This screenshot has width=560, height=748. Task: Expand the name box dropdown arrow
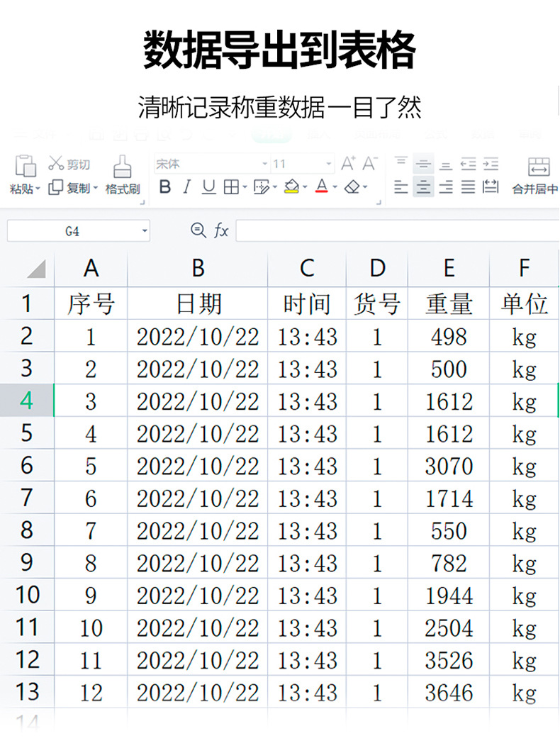(145, 231)
